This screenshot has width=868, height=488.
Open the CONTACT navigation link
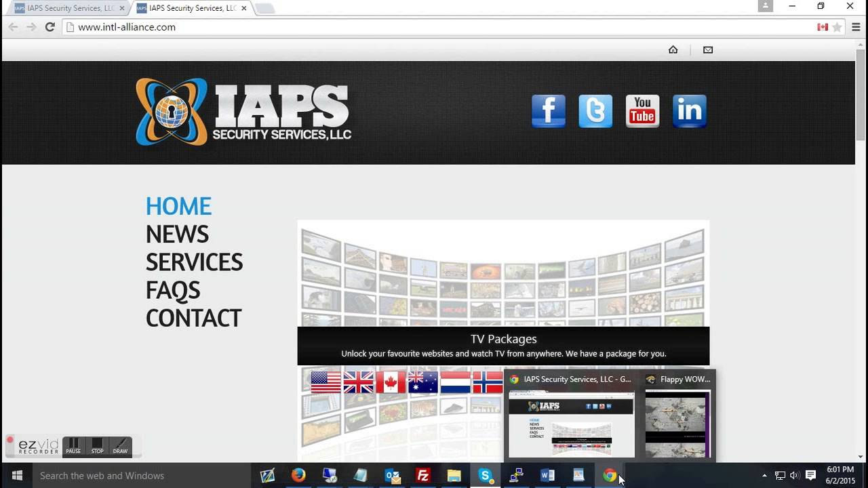193,318
